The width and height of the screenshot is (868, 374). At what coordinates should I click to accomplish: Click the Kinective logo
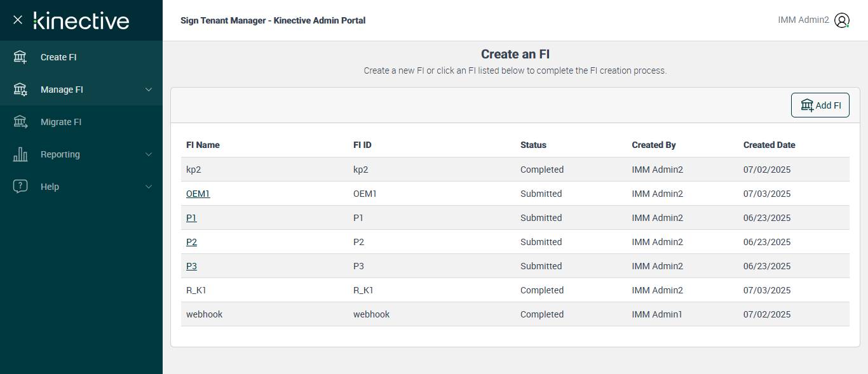click(x=81, y=20)
